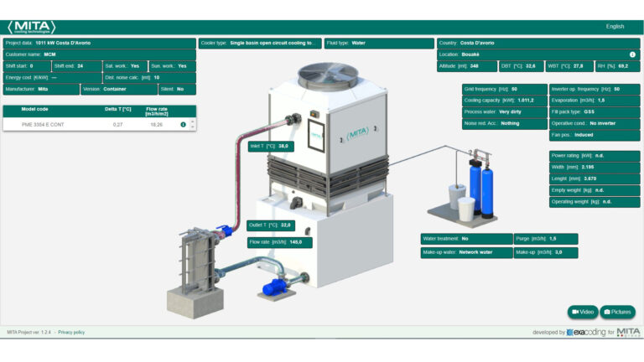
Task: Click the Purge 1,5 field
Action: (x=546, y=239)
